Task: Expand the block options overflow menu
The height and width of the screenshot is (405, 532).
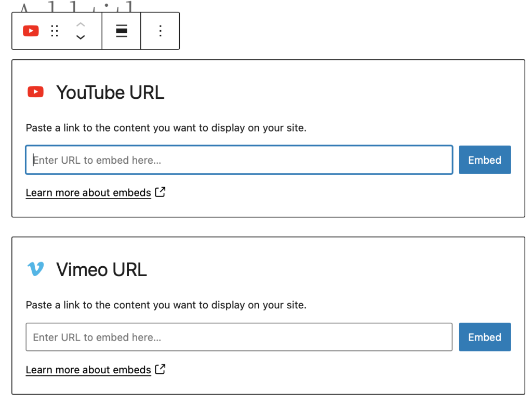Action: pyautogui.click(x=160, y=31)
